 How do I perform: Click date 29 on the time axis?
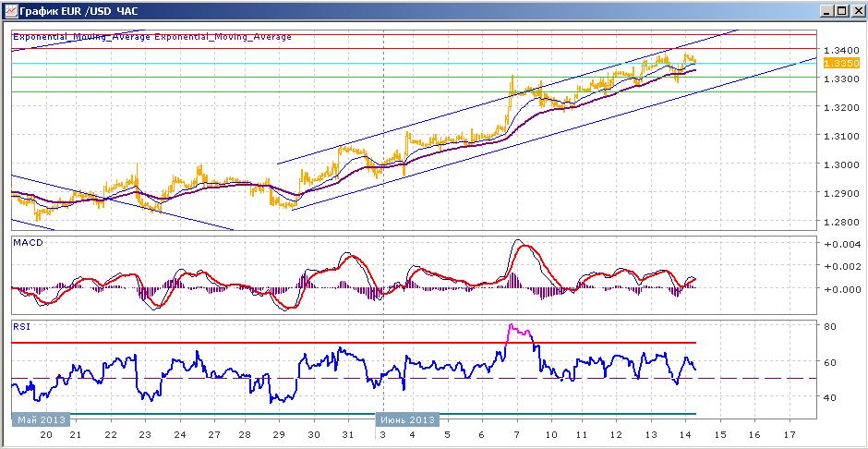[x=279, y=434]
